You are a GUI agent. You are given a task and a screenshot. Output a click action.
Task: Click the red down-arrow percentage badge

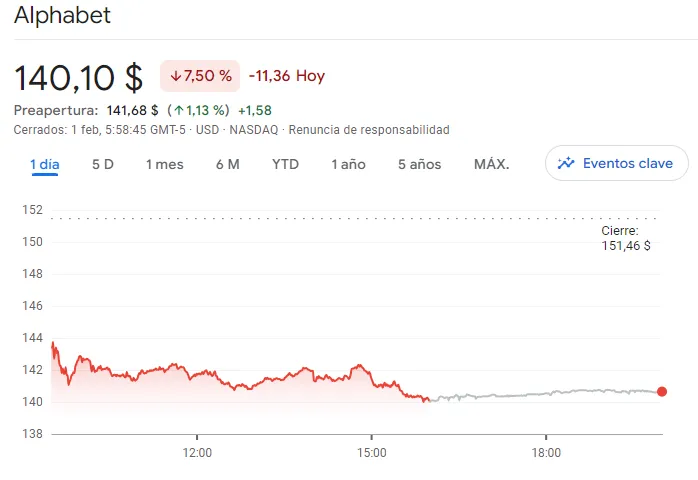point(200,76)
